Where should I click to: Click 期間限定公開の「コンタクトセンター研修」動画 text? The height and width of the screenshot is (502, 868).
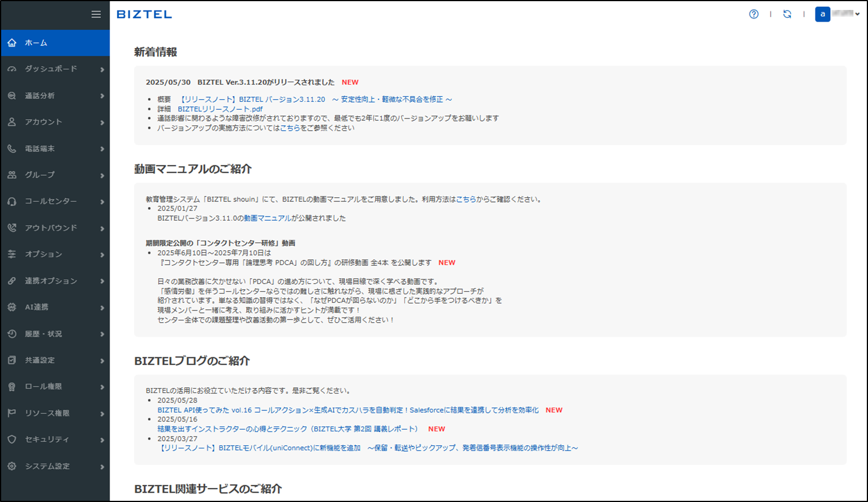[220, 243]
